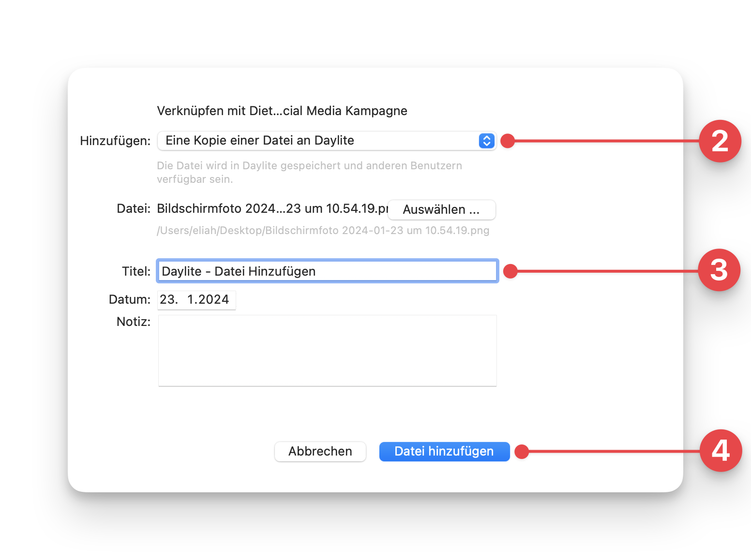Click the Datum label
The width and height of the screenshot is (751, 560).
tap(130, 300)
